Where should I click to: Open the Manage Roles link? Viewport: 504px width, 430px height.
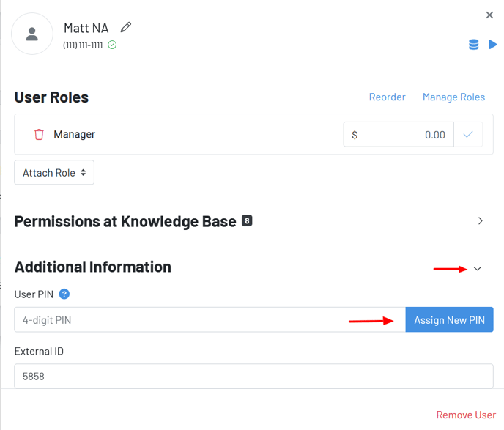tap(453, 97)
